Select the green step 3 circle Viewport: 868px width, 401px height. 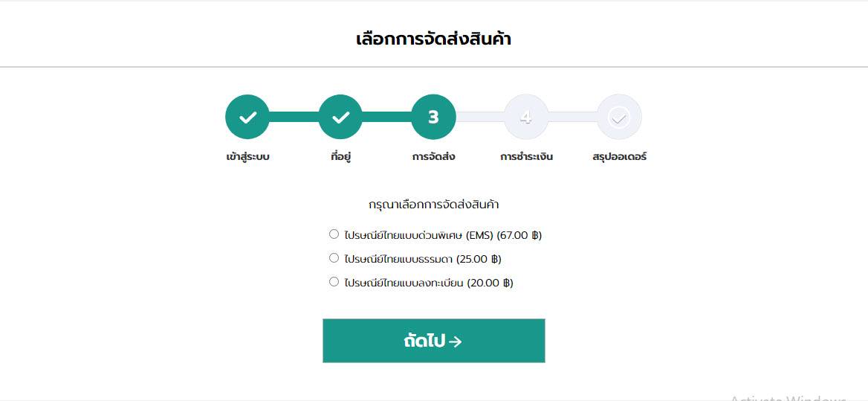pyautogui.click(x=433, y=117)
